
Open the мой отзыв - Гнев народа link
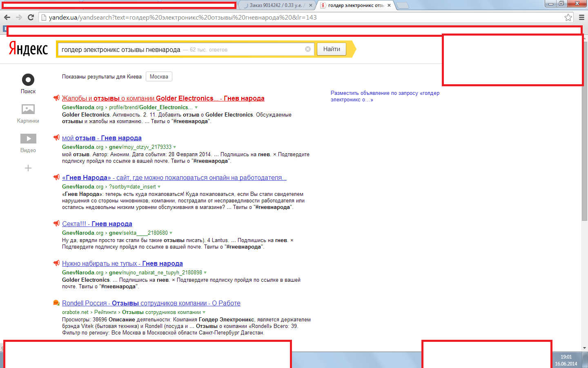[x=102, y=138]
